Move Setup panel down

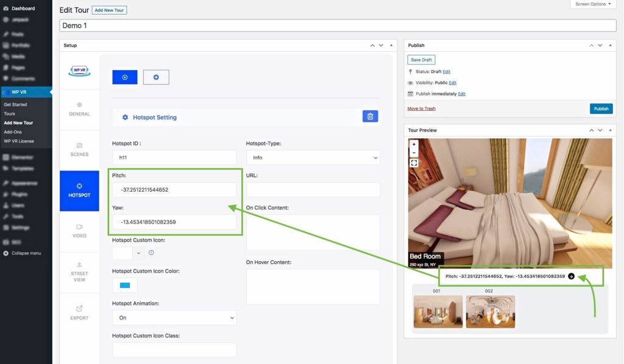coord(381,45)
